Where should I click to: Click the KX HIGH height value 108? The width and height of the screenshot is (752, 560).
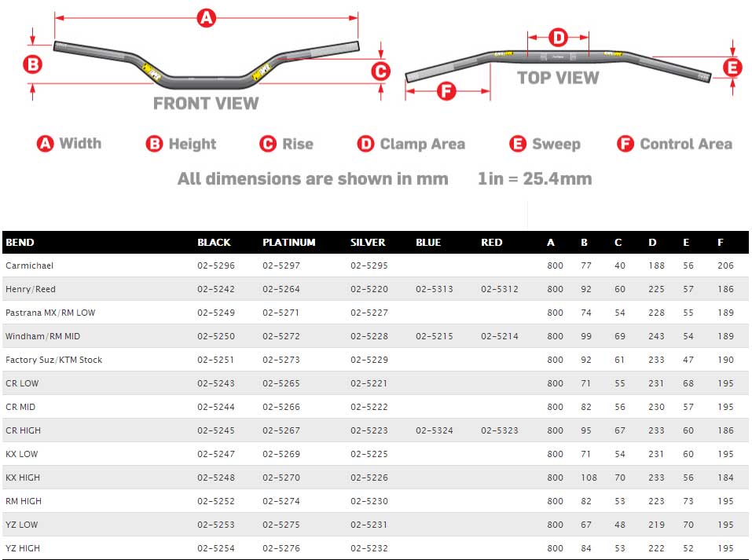pos(589,478)
